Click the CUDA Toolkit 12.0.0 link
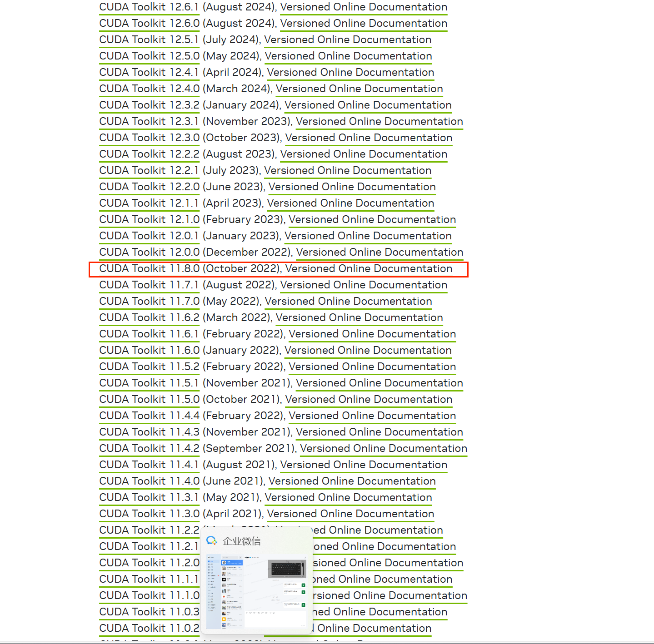The image size is (654, 644). (x=149, y=252)
